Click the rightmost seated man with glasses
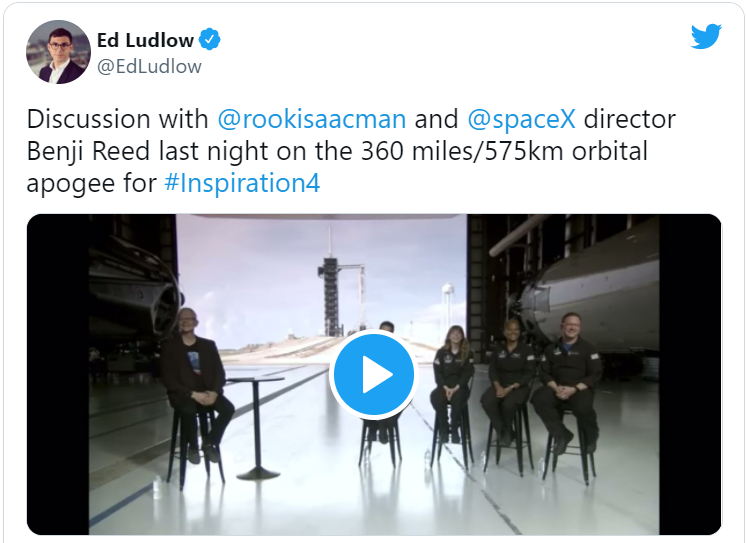The image size is (747, 543). [x=567, y=381]
